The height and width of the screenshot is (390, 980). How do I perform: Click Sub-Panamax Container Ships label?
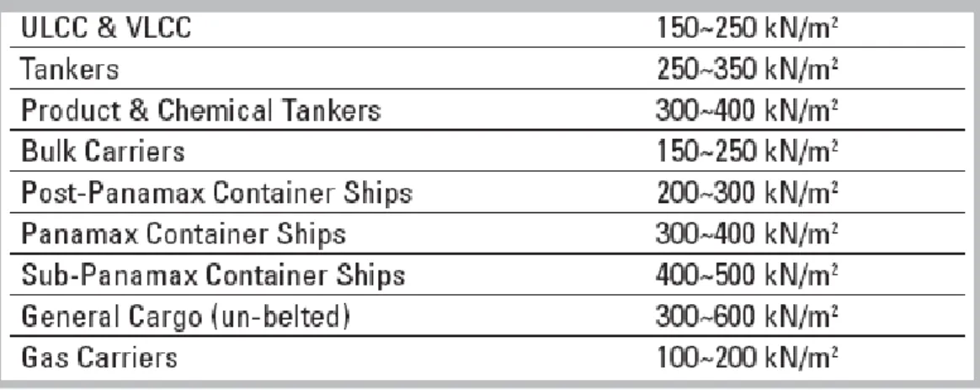tap(213, 275)
